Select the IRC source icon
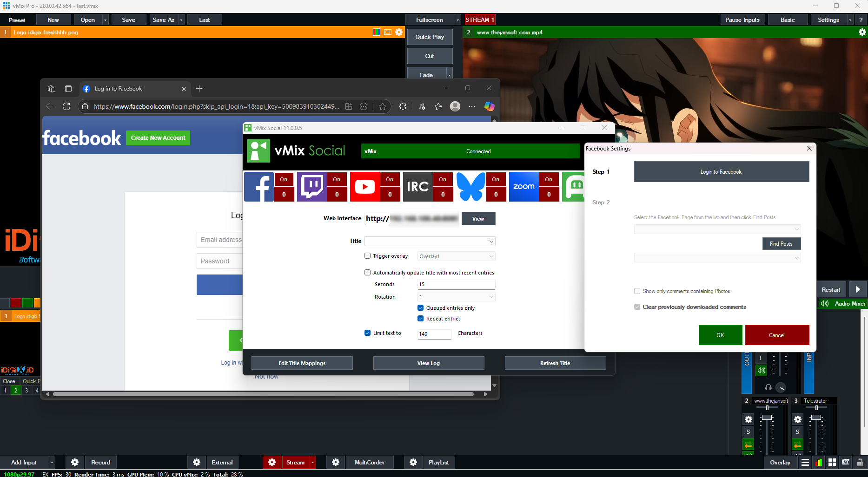The height and width of the screenshot is (477, 868). point(418,186)
